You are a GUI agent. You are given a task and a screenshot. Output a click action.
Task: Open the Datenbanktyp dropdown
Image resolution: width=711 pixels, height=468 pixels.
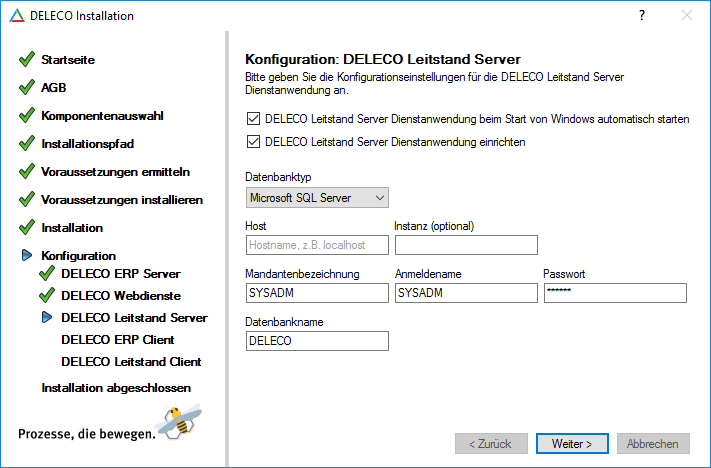click(x=317, y=198)
